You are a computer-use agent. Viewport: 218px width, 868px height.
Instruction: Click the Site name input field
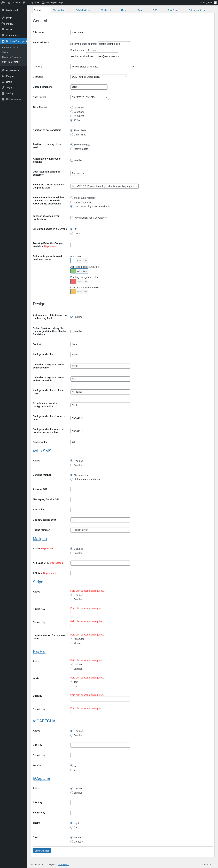pos(100,33)
